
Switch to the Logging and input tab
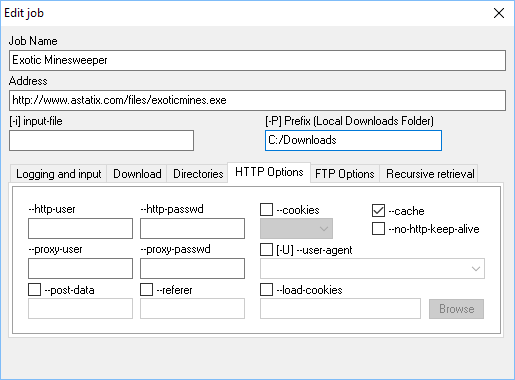coord(59,174)
